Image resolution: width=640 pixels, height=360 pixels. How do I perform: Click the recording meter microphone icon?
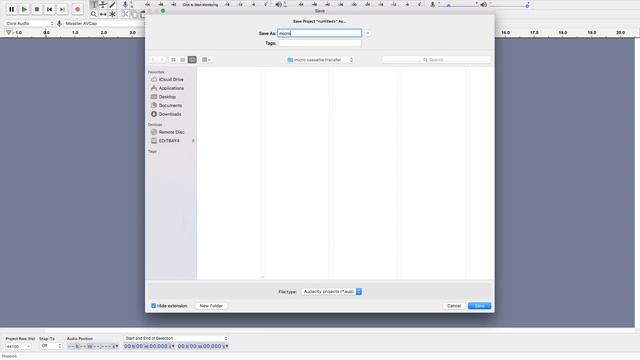coord(125,4)
